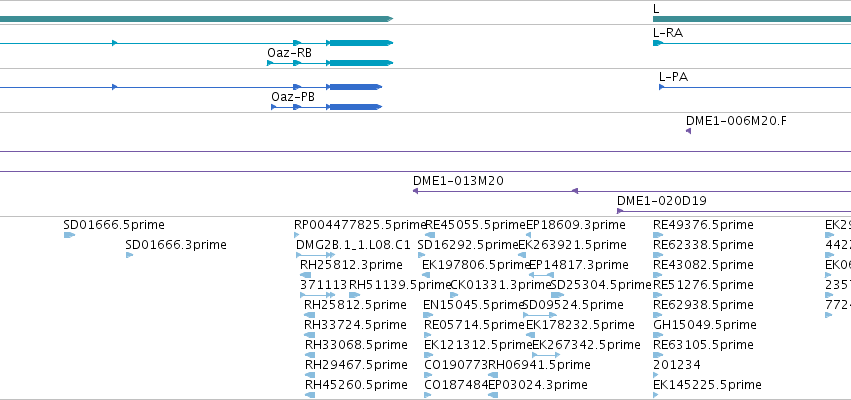Click the DMG2B.1_1.L08.C1 feature label
The image size is (851, 400).
pos(353,245)
